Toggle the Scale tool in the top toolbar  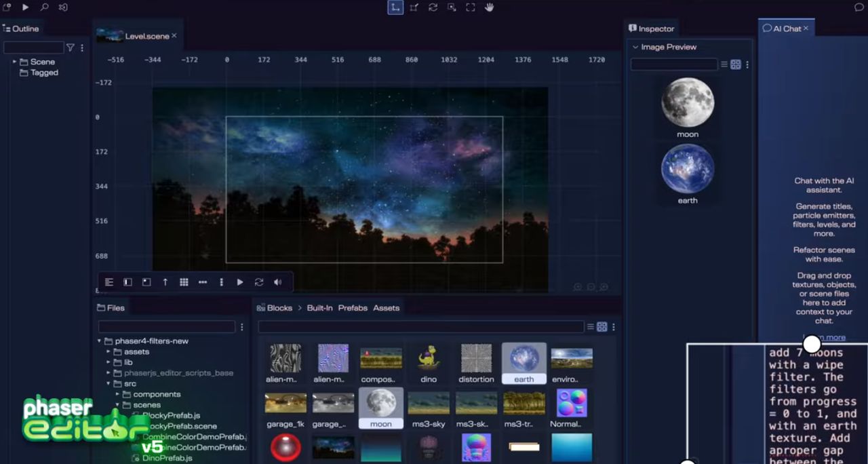[x=414, y=7]
